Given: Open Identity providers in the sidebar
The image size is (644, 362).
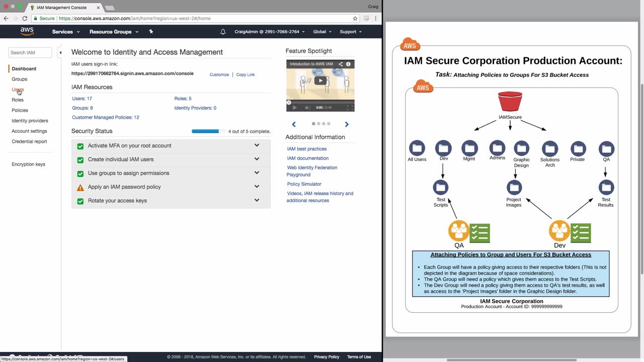Looking at the screenshot, I should 30,121.
